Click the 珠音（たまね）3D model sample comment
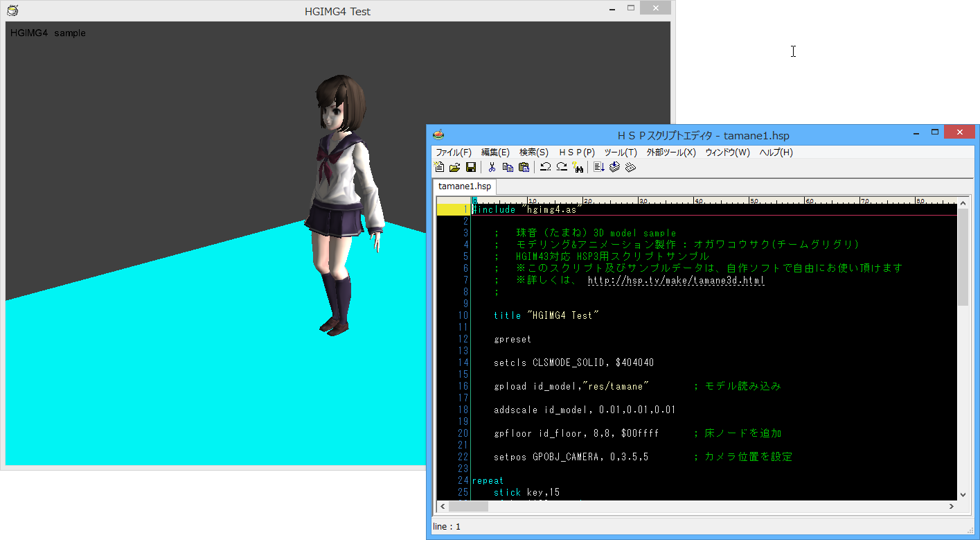This screenshot has width=980, height=540. coord(596,233)
